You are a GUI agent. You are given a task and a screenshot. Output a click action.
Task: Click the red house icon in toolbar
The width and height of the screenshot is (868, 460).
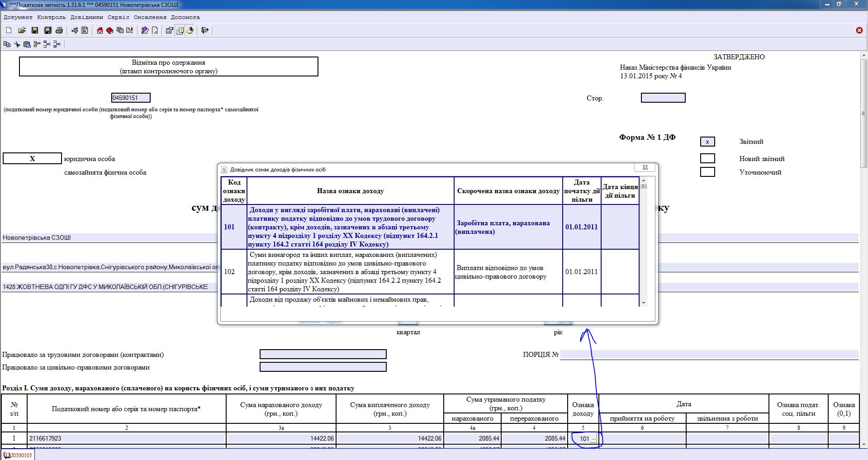[x=100, y=30]
